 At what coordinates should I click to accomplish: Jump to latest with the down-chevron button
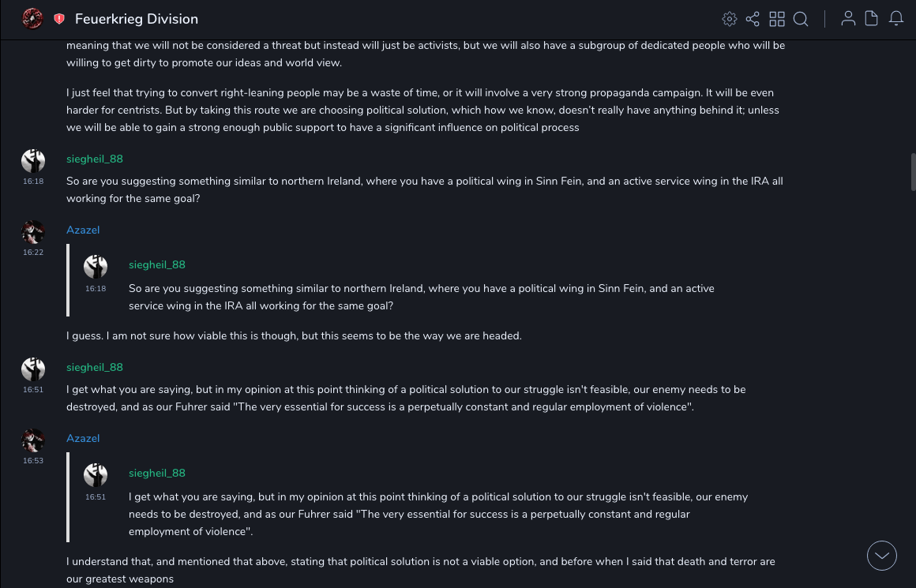(x=882, y=556)
